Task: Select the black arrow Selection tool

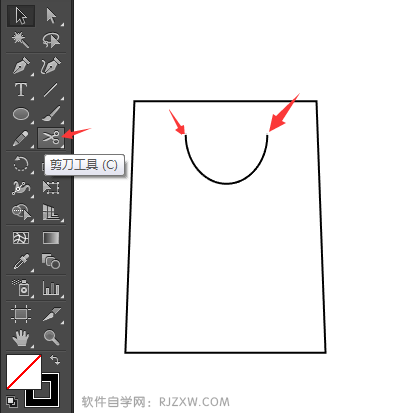Action: 21,16
